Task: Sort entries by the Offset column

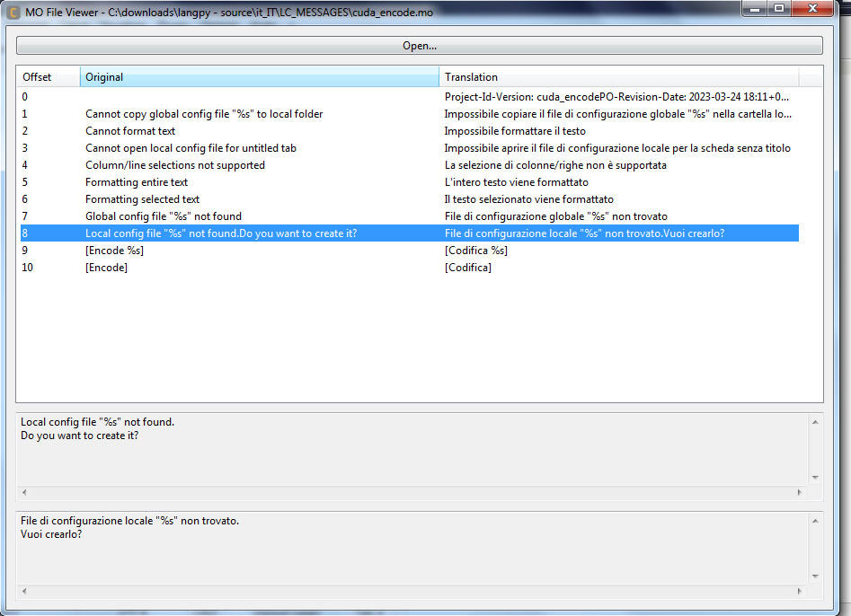Action: [x=47, y=76]
